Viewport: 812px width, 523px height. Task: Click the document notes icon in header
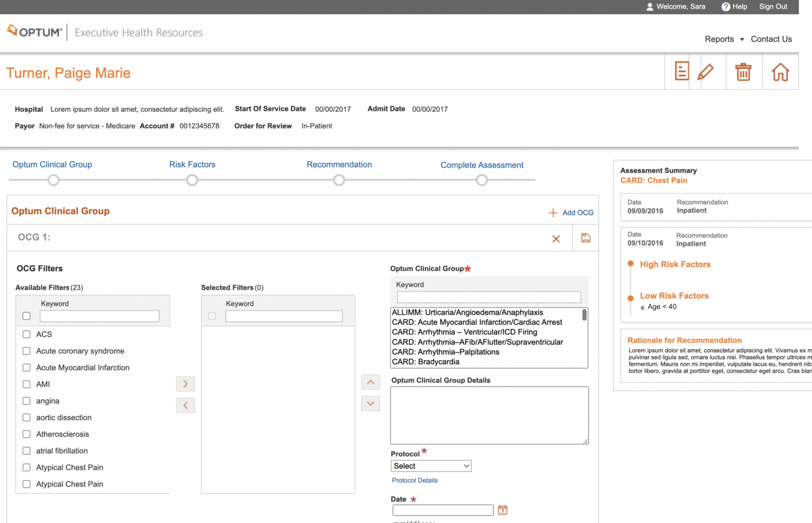[681, 71]
